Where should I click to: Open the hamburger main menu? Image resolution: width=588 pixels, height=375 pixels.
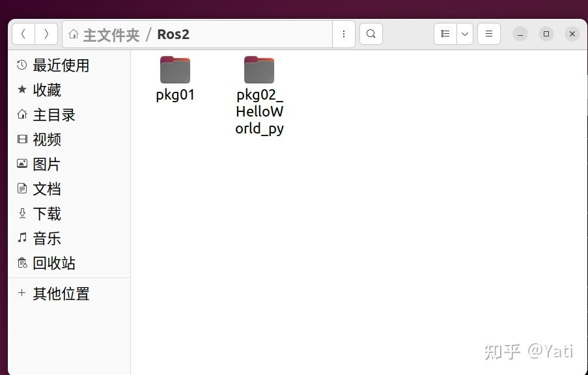pos(488,33)
